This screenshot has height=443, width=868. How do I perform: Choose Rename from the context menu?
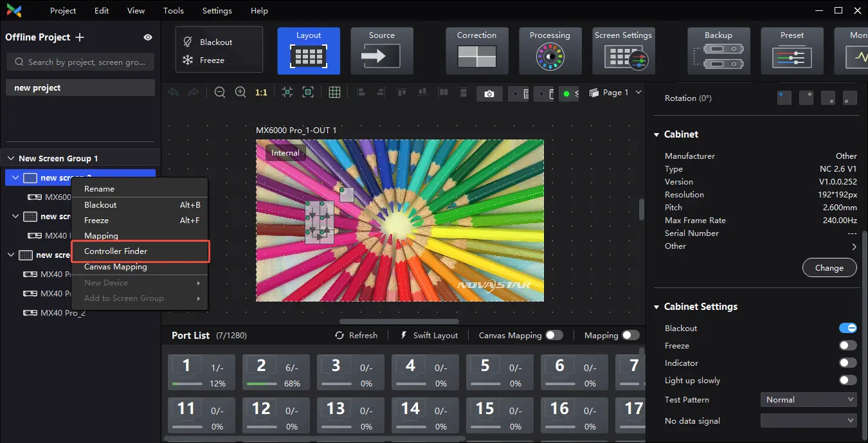[x=140, y=189]
